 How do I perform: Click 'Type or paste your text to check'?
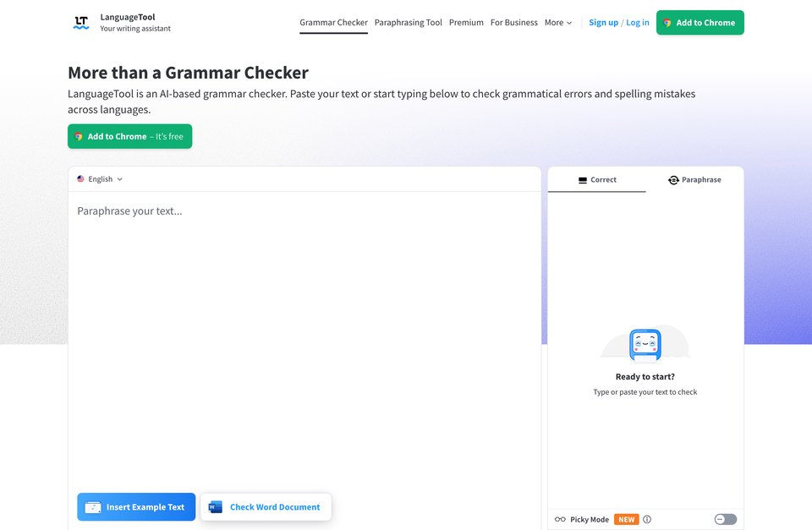tap(645, 392)
